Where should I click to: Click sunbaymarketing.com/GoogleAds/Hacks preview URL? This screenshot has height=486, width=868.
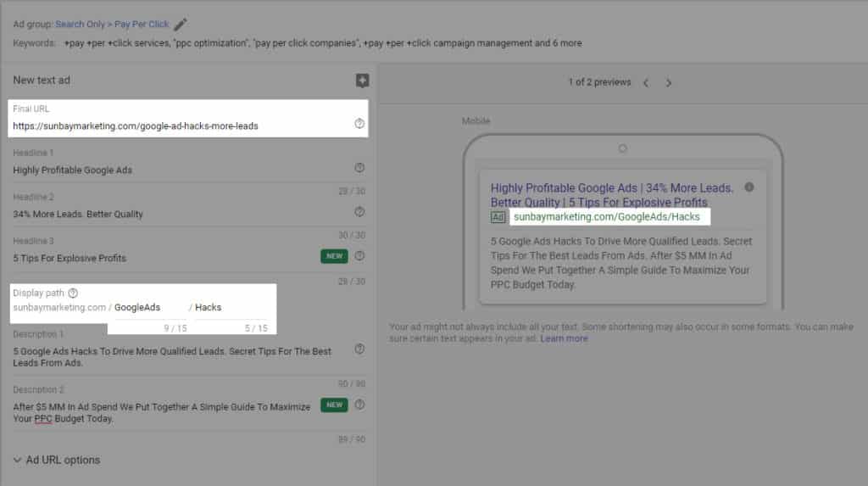tap(607, 216)
